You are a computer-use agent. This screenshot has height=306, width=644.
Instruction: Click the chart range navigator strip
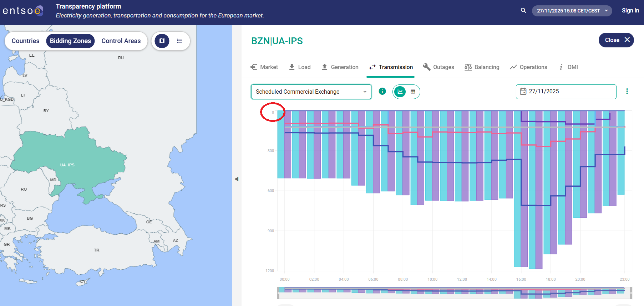(454, 293)
